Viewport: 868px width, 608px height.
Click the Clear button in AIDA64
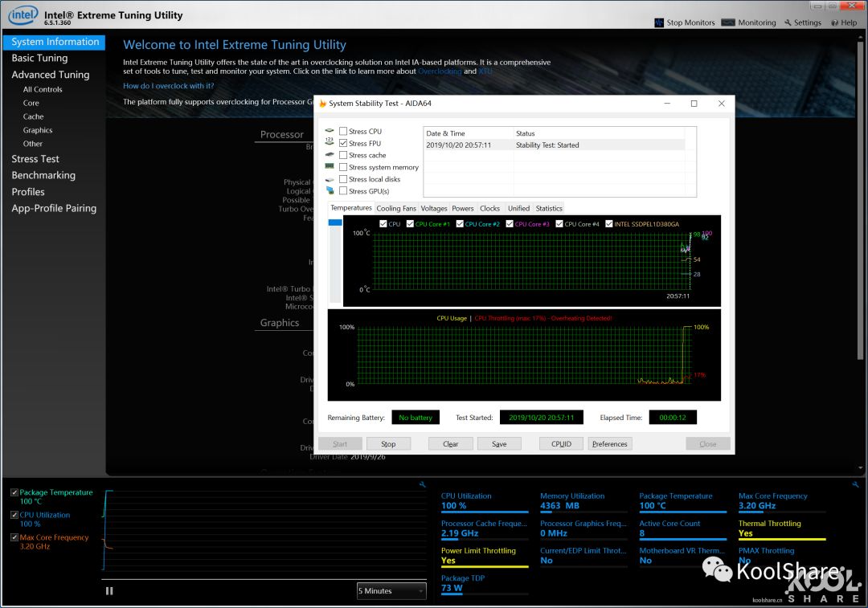tap(451, 443)
